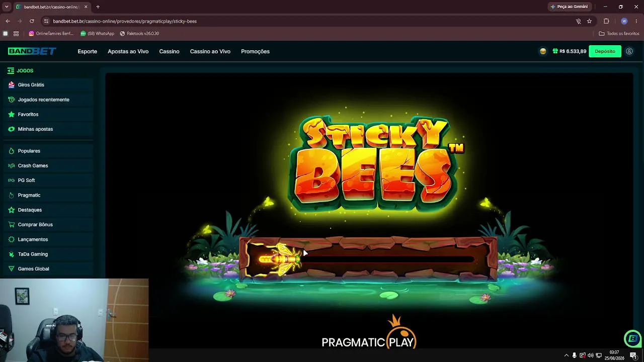This screenshot has width=644, height=362.
Task: Open the network icon in system tray
Action: coord(599,355)
